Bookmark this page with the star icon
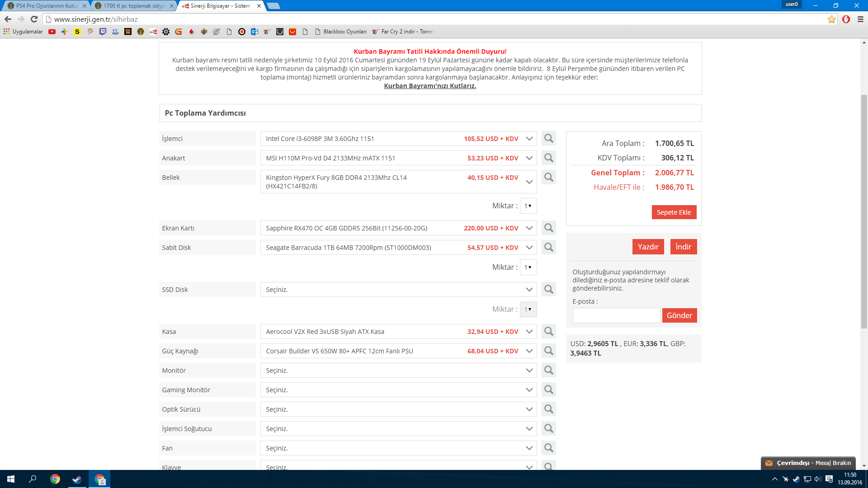The image size is (868, 488). pos(831,19)
